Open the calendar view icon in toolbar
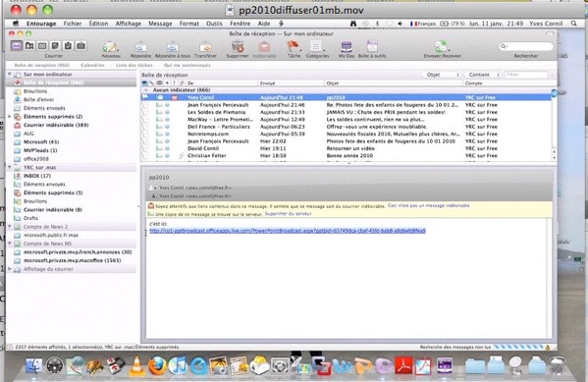The image size is (588, 382). coord(42,46)
